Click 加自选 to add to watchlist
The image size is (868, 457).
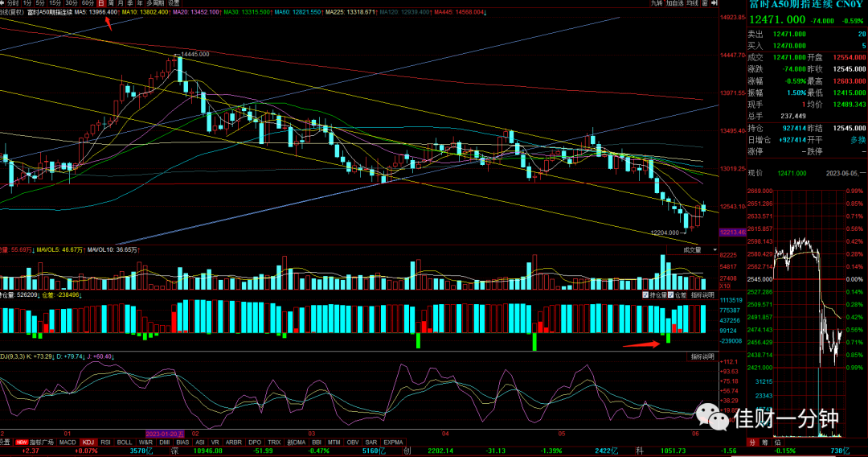(674, 3)
